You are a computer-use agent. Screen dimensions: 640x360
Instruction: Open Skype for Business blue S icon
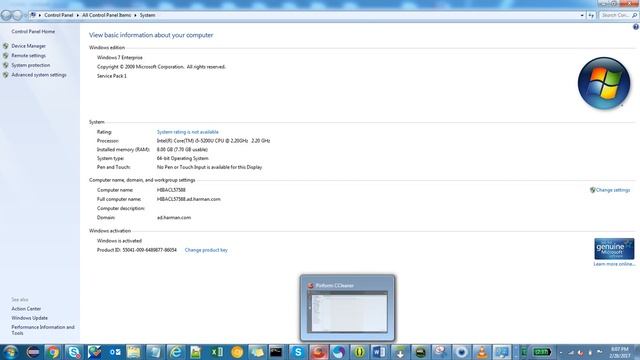[x=298, y=352]
